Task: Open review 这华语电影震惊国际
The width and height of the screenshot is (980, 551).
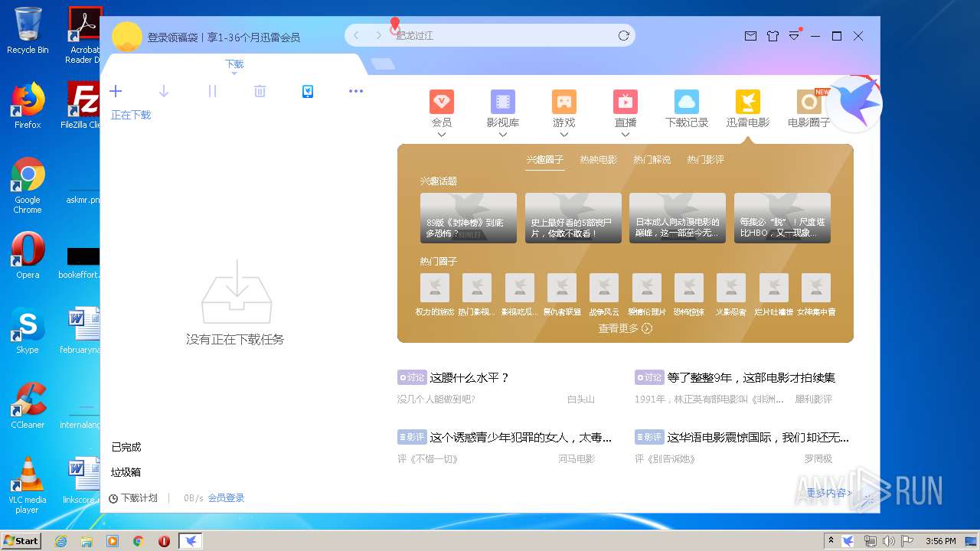Action: click(x=758, y=438)
